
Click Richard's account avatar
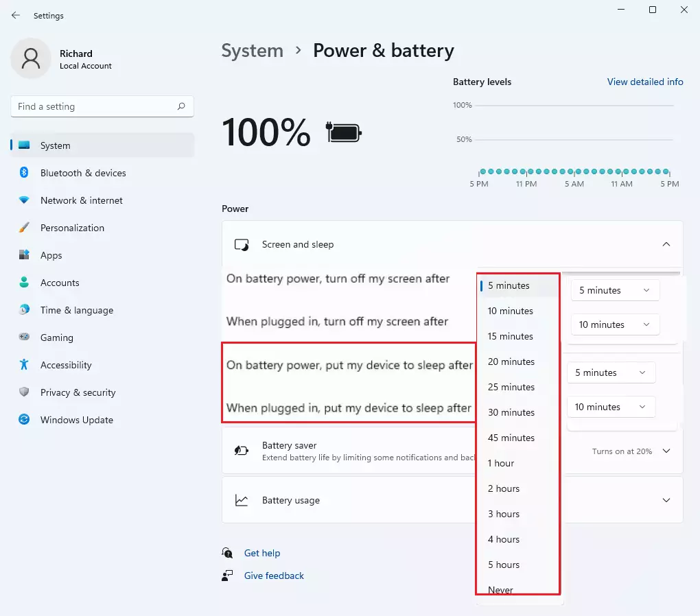tap(31, 58)
